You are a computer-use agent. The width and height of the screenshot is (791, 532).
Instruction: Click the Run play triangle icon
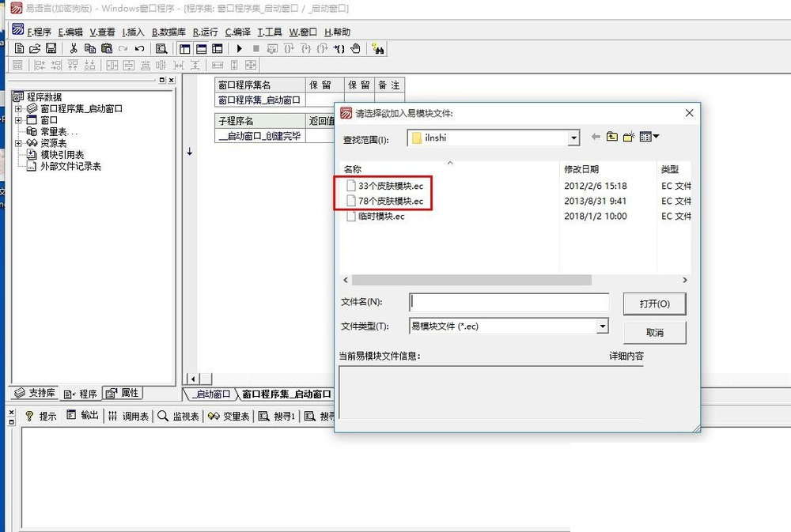click(x=240, y=48)
